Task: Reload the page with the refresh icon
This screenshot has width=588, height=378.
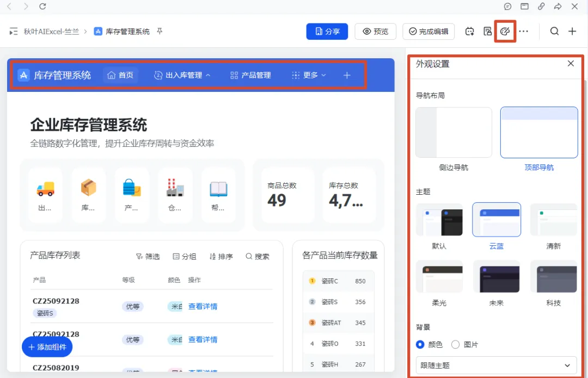Action: pos(42,7)
